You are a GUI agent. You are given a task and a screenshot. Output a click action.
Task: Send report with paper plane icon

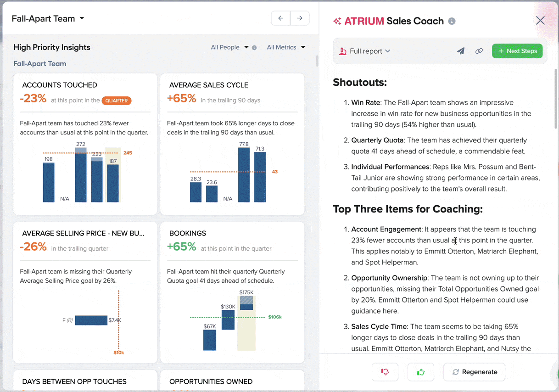click(461, 51)
